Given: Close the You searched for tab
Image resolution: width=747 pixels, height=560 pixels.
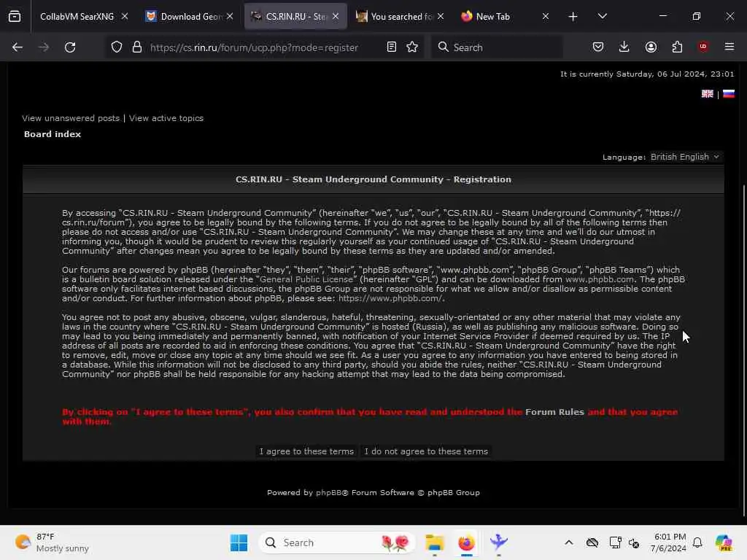Looking at the screenshot, I should tap(441, 17).
